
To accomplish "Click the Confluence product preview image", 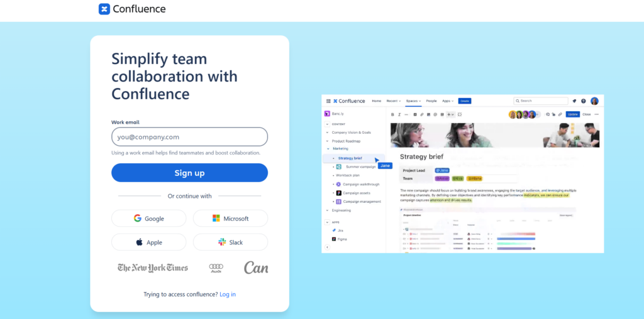I will tap(462, 174).
